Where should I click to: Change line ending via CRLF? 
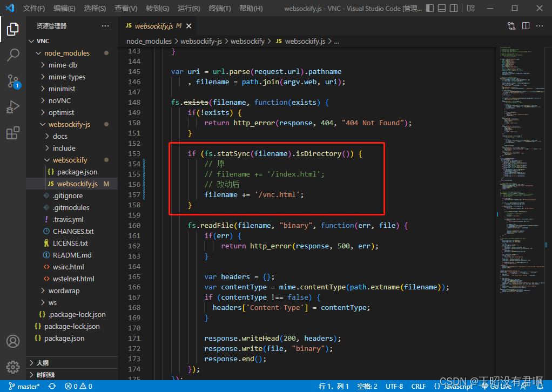[x=418, y=387]
